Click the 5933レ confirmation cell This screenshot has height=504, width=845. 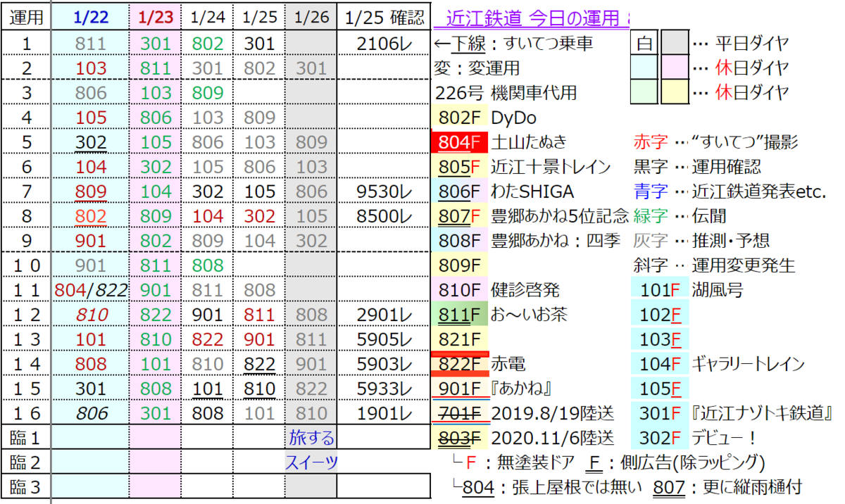click(x=384, y=389)
